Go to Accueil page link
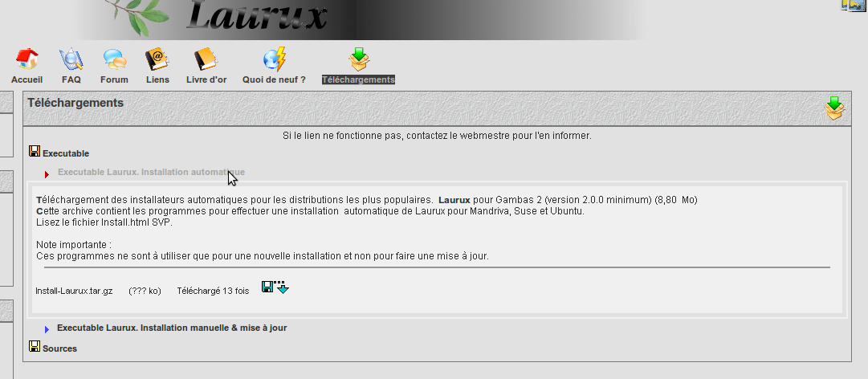 [x=26, y=79]
